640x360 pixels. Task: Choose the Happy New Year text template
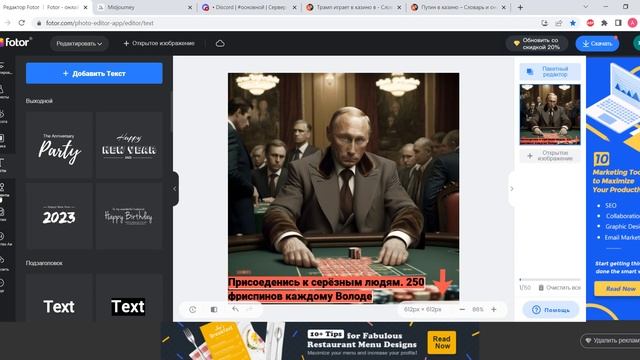129,146
